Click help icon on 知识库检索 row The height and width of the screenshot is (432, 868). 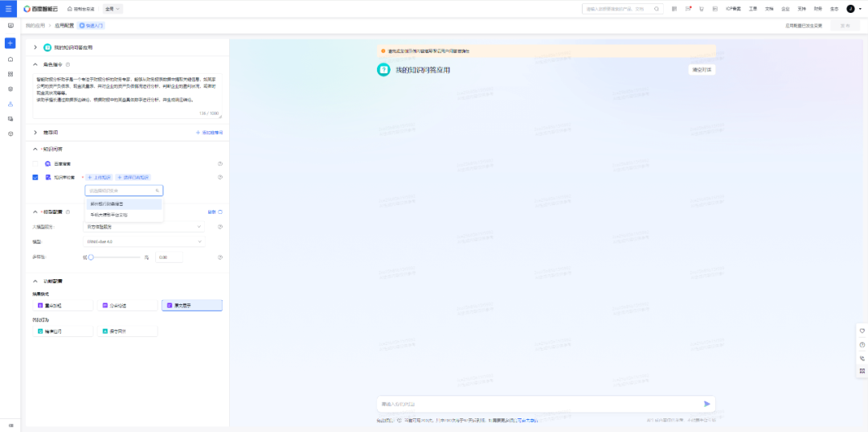[220, 177]
